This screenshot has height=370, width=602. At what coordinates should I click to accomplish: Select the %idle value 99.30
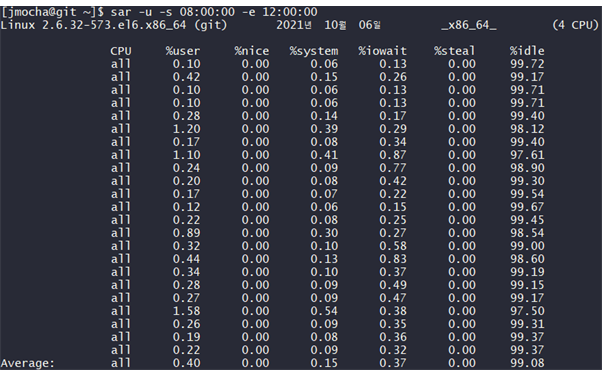coord(527,181)
